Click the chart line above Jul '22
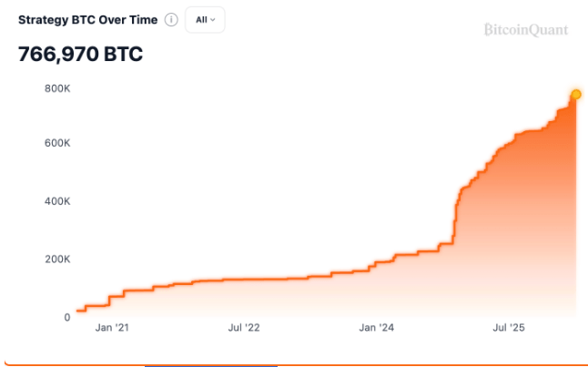This screenshot has height=367, width=588. click(246, 279)
